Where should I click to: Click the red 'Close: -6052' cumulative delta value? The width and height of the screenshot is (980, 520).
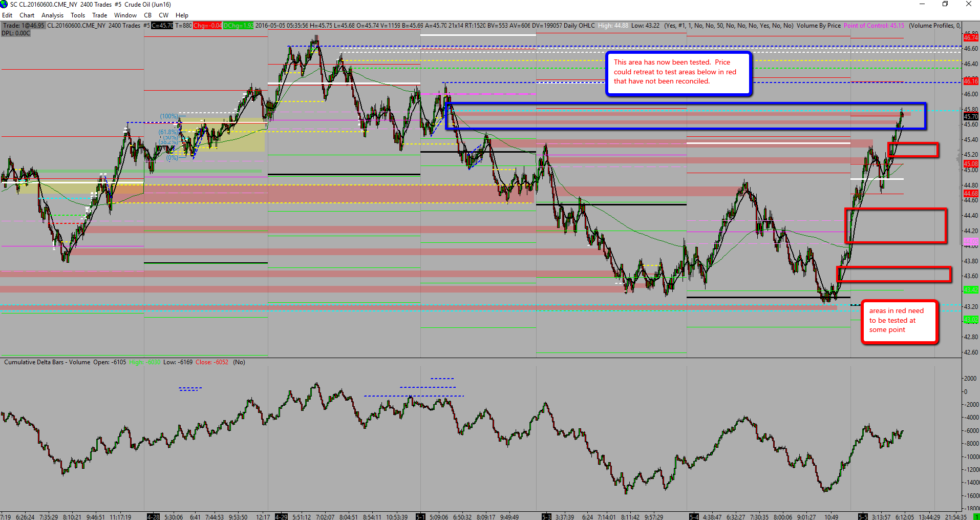pos(212,362)
